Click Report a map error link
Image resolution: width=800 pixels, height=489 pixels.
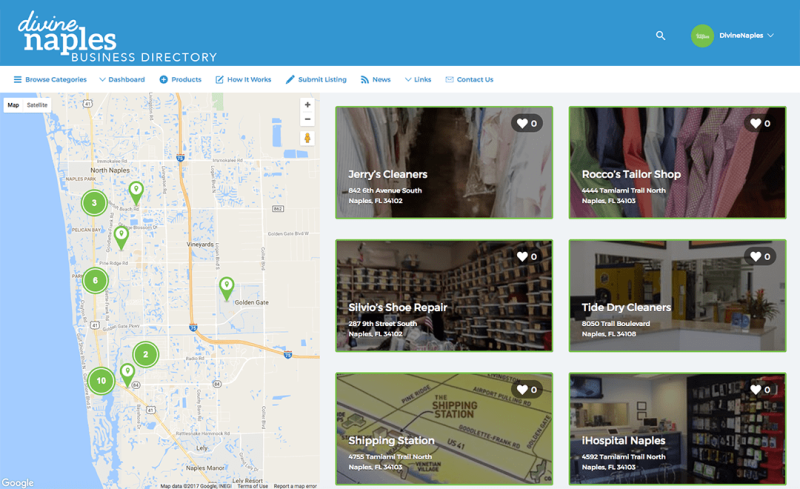pyautogui.click(x=295, y=486)
